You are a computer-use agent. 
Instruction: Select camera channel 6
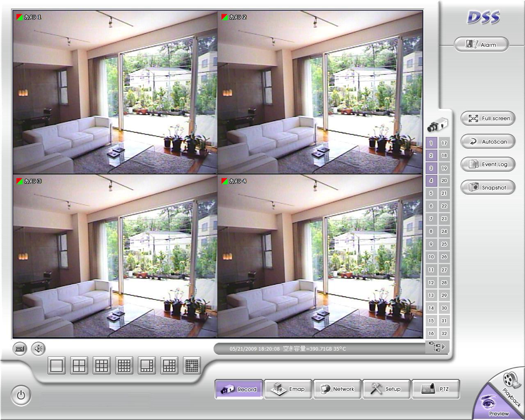coord(431,206)
